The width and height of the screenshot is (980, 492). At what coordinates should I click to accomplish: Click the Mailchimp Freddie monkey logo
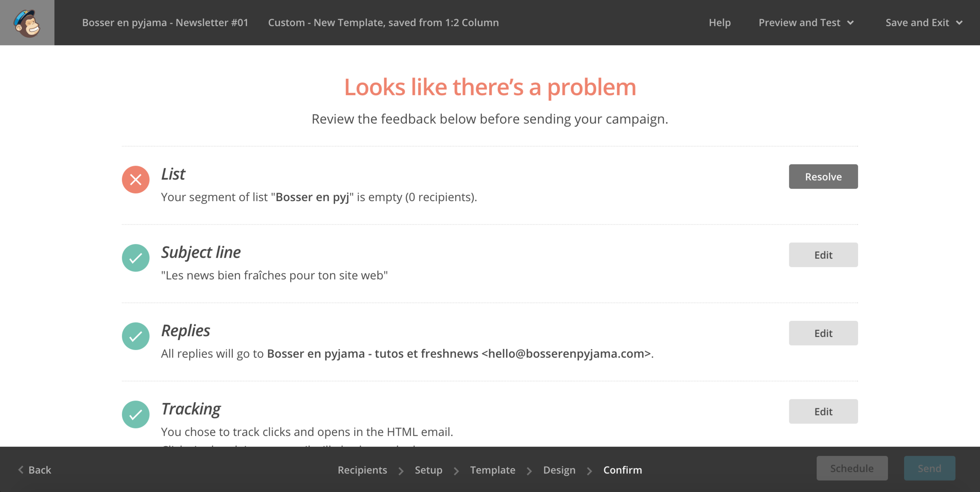pos(27,23)
